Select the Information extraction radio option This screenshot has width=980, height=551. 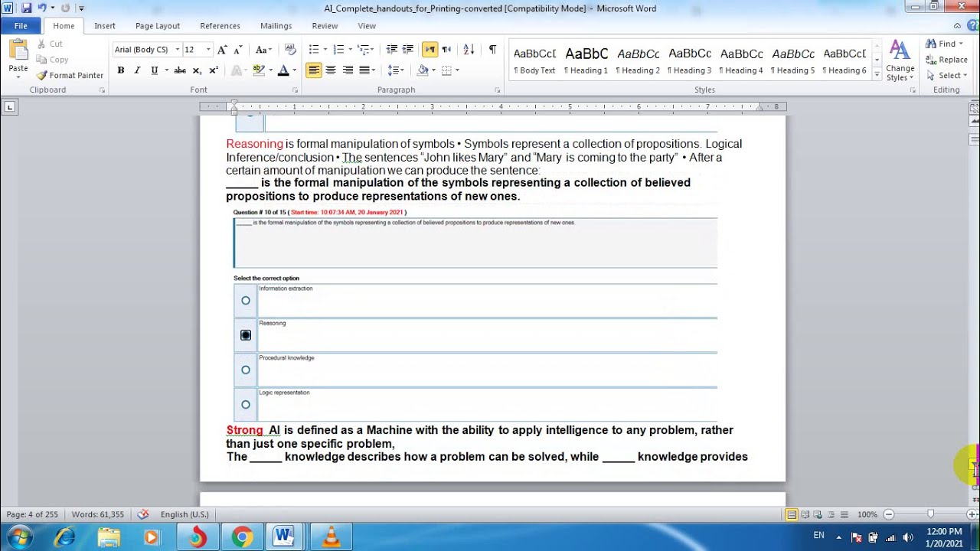point(245,301)
